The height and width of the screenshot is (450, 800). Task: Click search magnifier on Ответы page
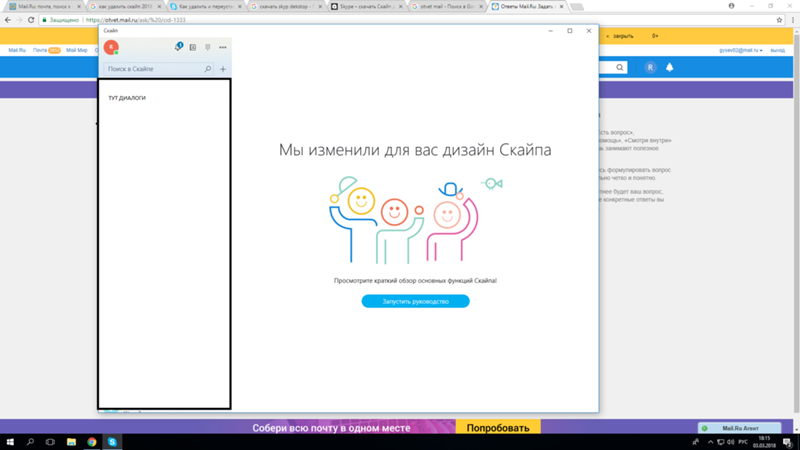(x=619, y=67)
